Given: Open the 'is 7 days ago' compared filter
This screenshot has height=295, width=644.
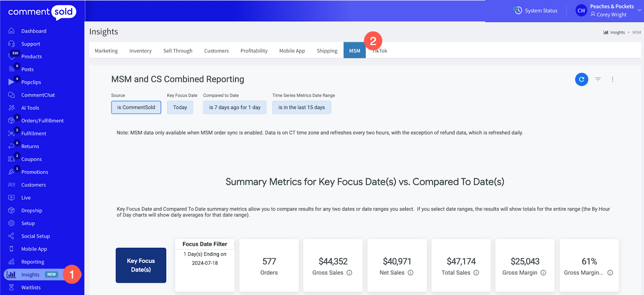Looking at the screenshot, I should click(235, 108).
